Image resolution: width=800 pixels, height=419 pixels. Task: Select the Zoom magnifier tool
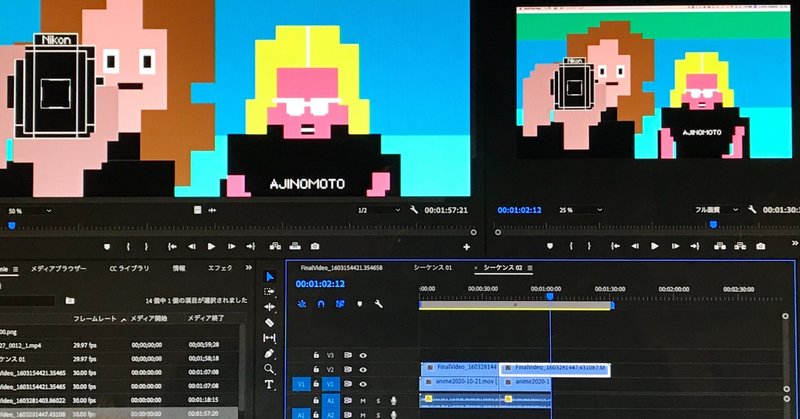[269, 368]
